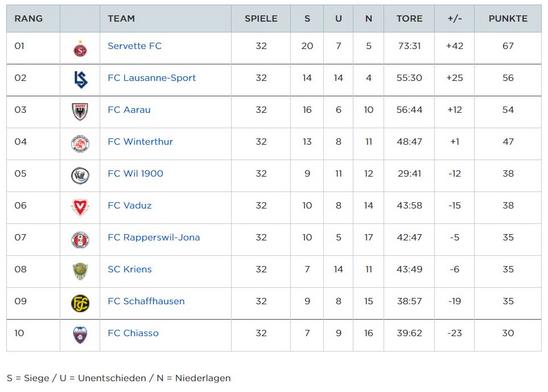Click the RANG column header
This screenshot has width=548, height=392.
click(x=29, y=19)
